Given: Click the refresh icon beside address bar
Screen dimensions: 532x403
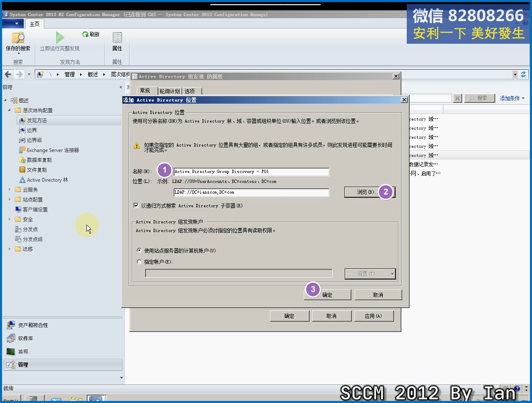Looking at the screenshot, I should click(523, 74).
